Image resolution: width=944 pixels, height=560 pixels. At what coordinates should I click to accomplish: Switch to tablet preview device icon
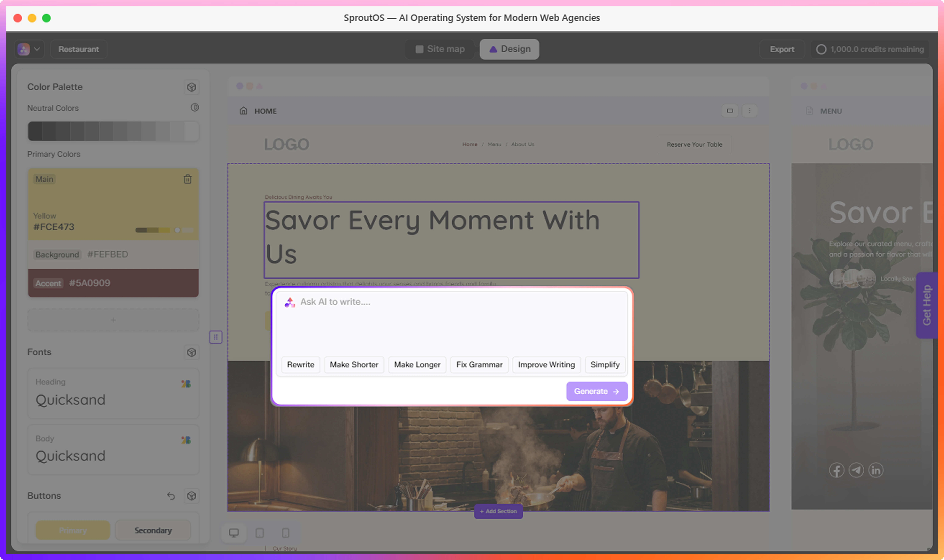(x=260, y=533)
